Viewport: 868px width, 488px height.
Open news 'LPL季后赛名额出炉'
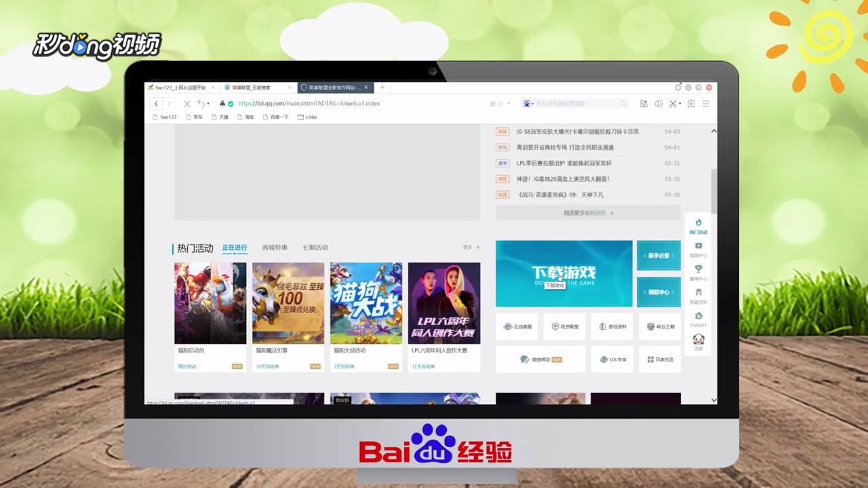click(564, 163)
